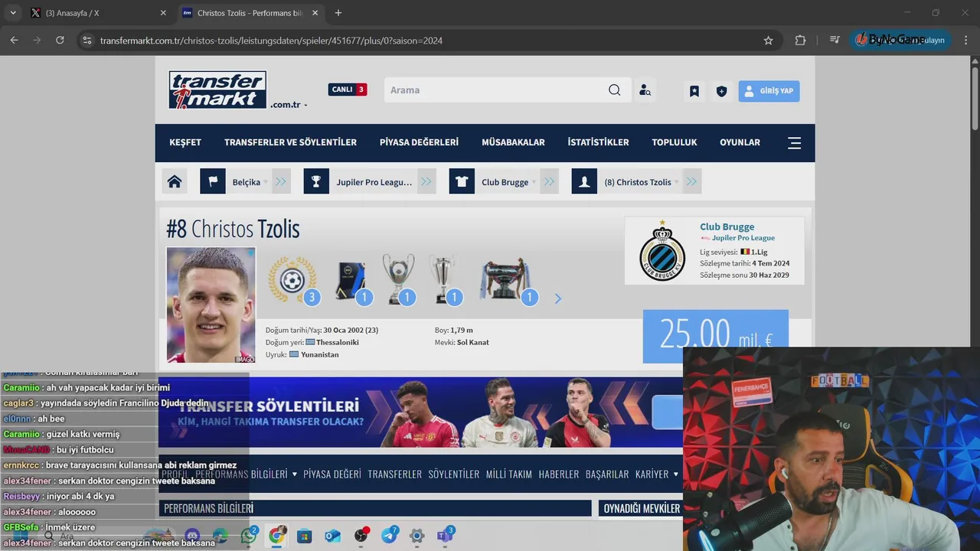Viewport: 980px width, 551px height.
Task: Click the CANLI live scores button
Action: tap(348, 90)
